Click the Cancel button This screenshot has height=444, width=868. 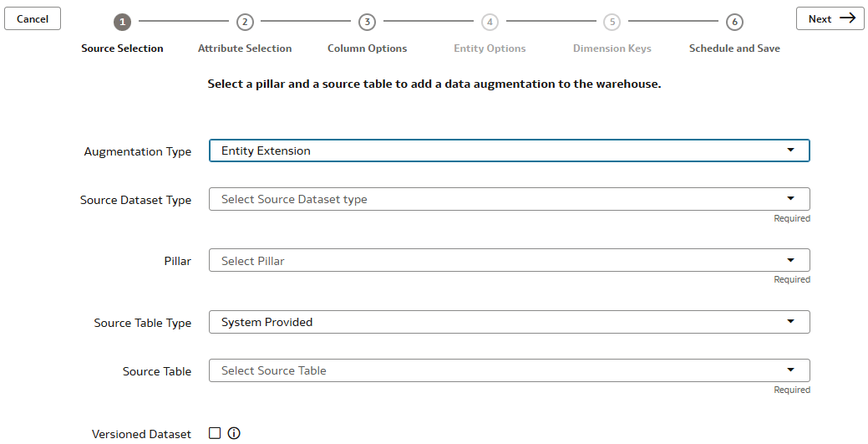pyautogui.click(x=33, y=18)
